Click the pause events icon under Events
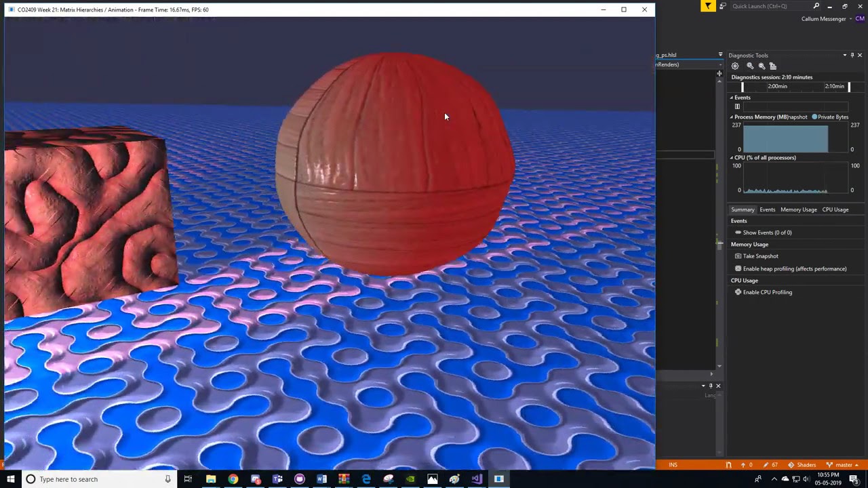 point(737,106)
